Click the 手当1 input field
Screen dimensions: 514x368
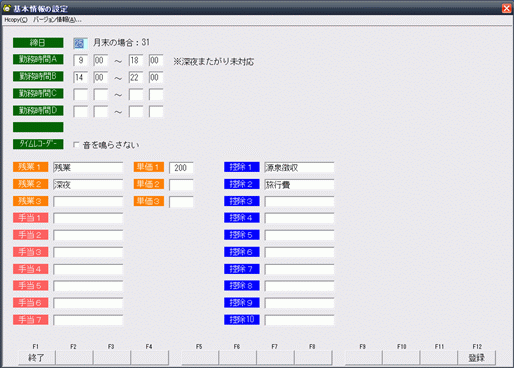pyautogui.click(x=88, y=218)
